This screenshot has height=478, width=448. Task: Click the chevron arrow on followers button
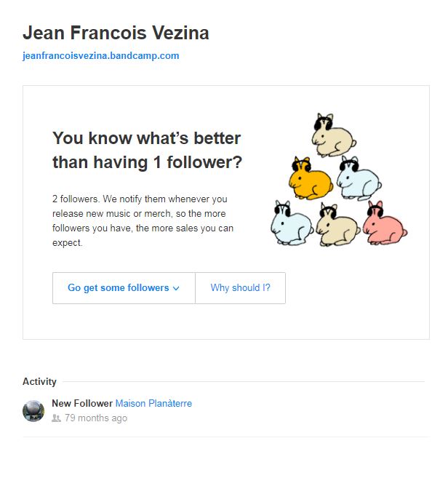(176, 289)
